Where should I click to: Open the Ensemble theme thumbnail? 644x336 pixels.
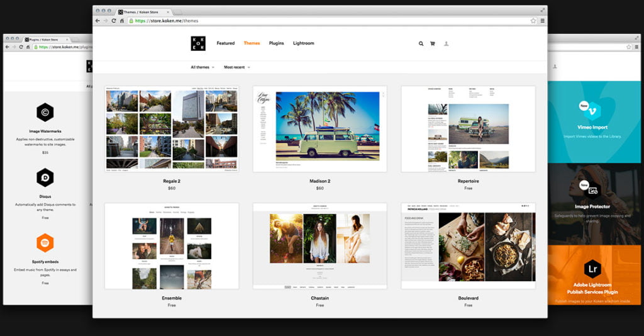[172, 246]
